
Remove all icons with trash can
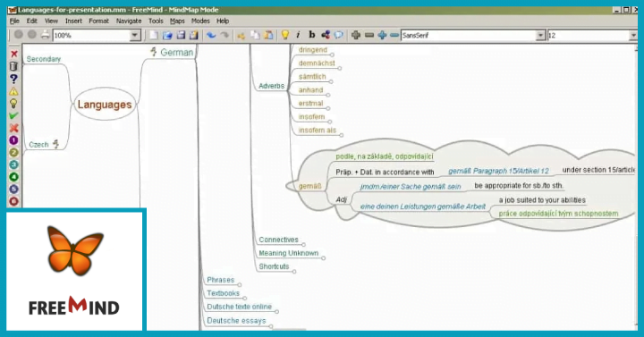(x=13, y=66)
